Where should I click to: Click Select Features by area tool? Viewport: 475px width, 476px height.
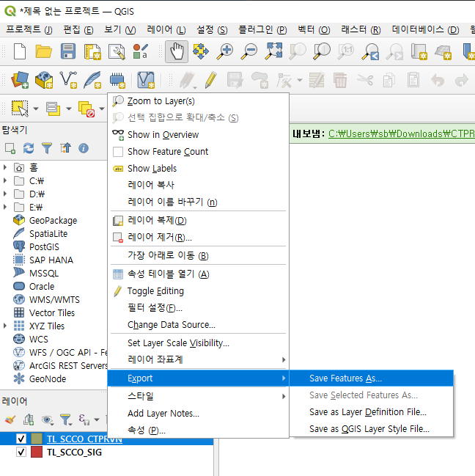[x=20, y=109]
